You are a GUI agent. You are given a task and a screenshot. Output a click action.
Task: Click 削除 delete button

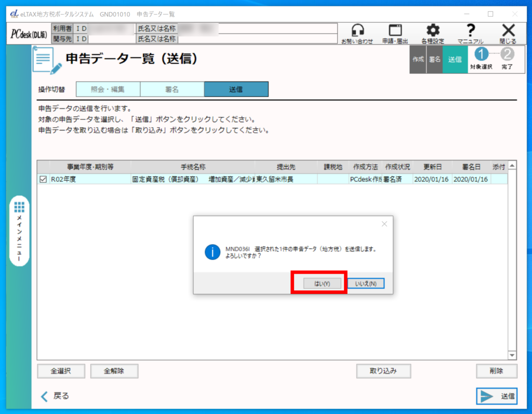tap(496, 371)
